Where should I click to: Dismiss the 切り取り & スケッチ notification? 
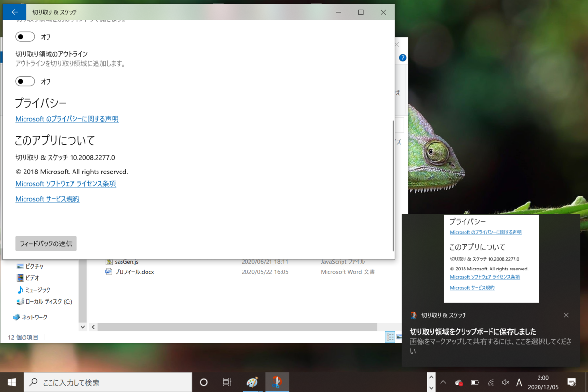click(x=566, y=315)
